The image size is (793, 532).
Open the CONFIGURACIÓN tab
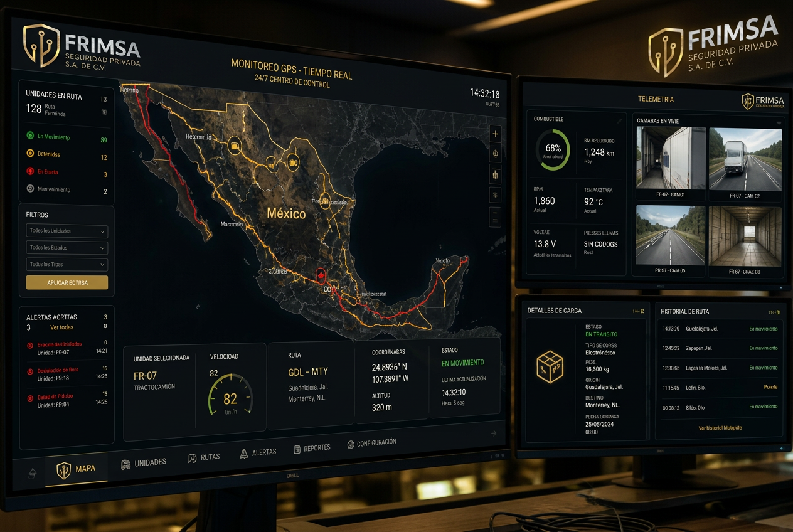click(x=371, y=443)
